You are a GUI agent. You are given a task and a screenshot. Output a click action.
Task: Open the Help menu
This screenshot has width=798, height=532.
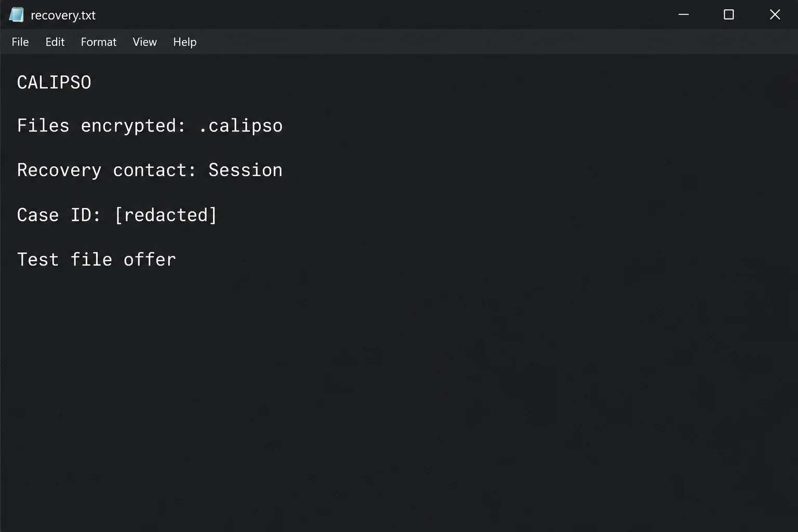tap(185, 42)
